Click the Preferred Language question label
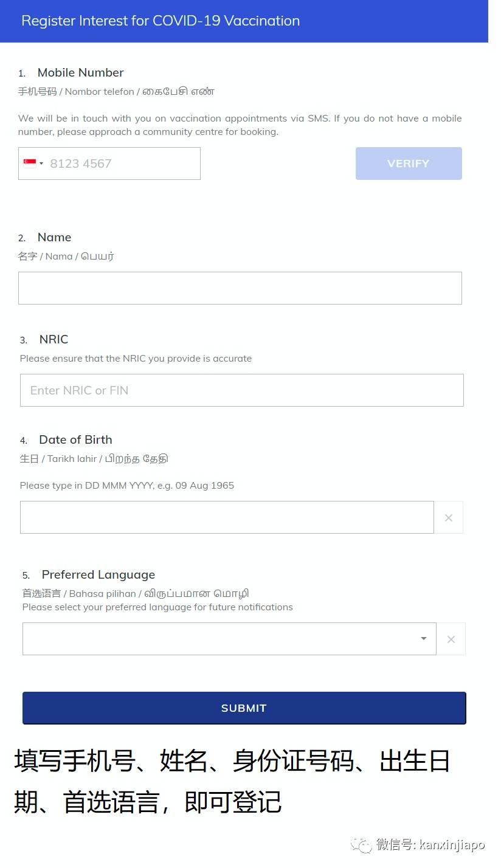This screenshot has height=868, width=501. [98, 574]
